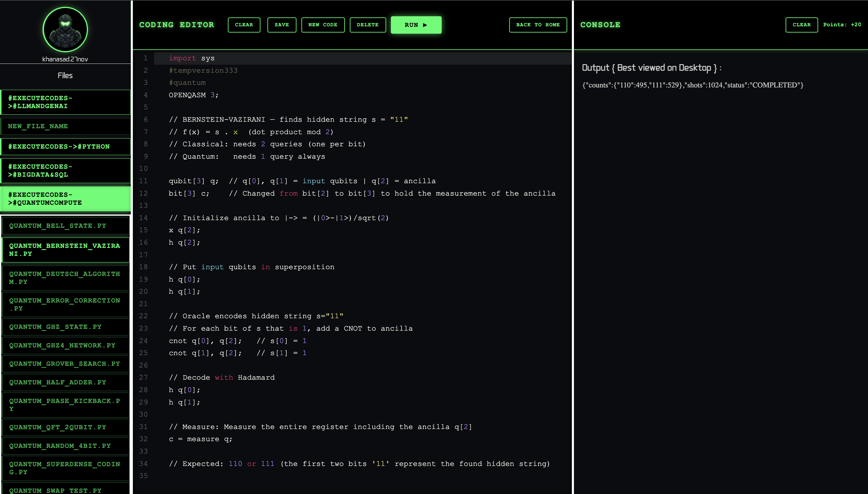The width and height of the screenshot is (868, 494).
Task: Click the username khanasad.27nov
Action: pyautogui.click(x=65, y=59)
